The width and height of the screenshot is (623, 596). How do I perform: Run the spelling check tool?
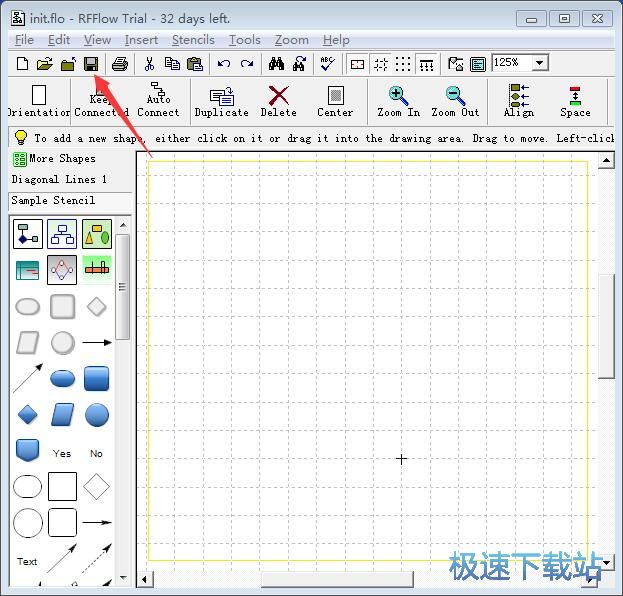click(x=327, y=64)
